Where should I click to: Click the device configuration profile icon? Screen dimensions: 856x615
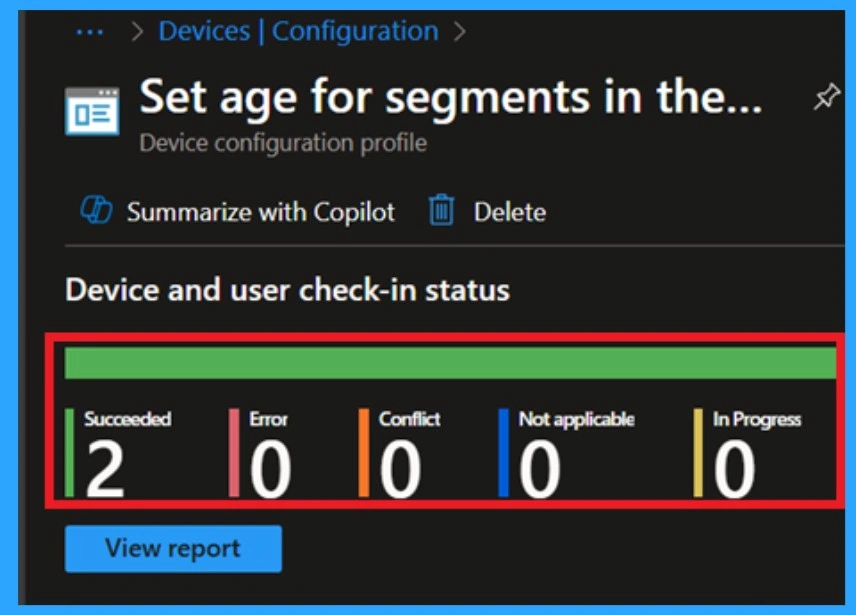pos(90,106)
